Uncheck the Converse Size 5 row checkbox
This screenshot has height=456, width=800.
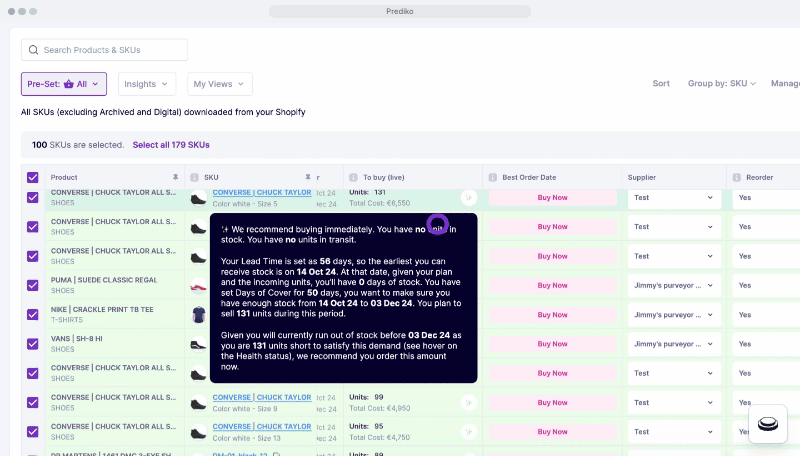coord(33,197)
